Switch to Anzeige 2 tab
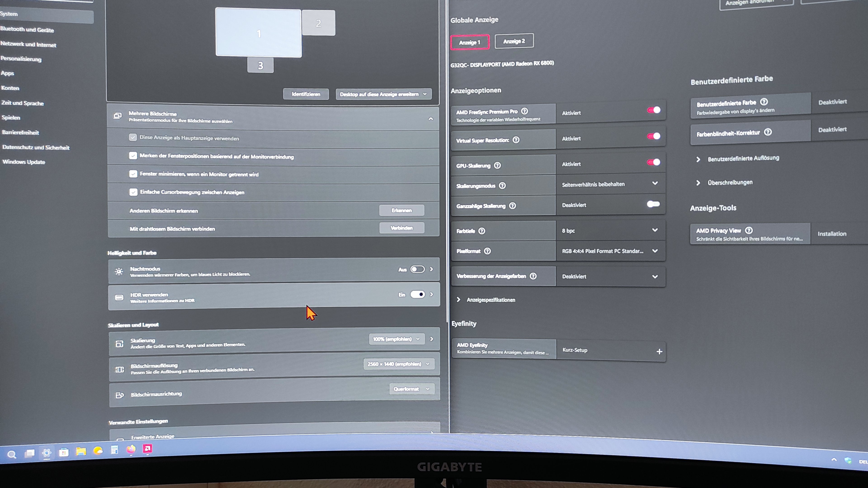This screenshot has height=488, width=868. pyautogui.click(x=514, y=41)
